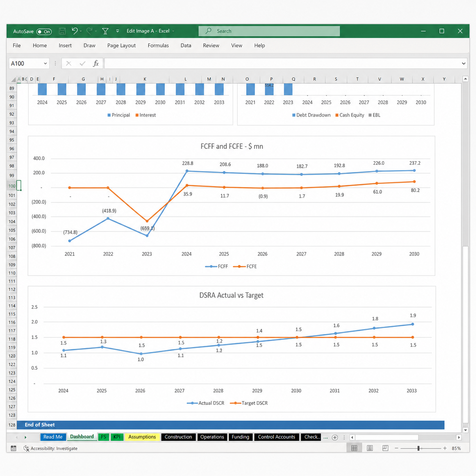Switch to Page Layout view icon
Viewport: 476px width, 476px height.
(x=370, y=448)
